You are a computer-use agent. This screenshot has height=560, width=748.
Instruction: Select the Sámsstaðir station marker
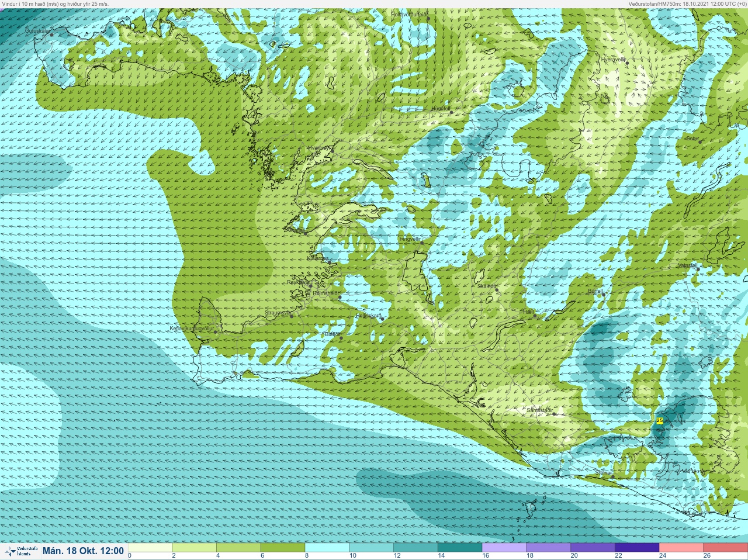click(555, 414)
